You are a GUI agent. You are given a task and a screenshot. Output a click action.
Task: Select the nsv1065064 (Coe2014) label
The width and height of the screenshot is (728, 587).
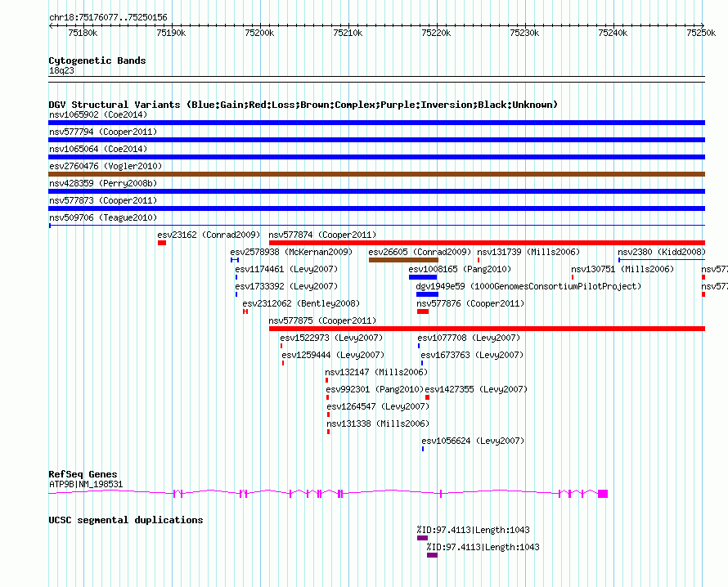tap(98, 149)
